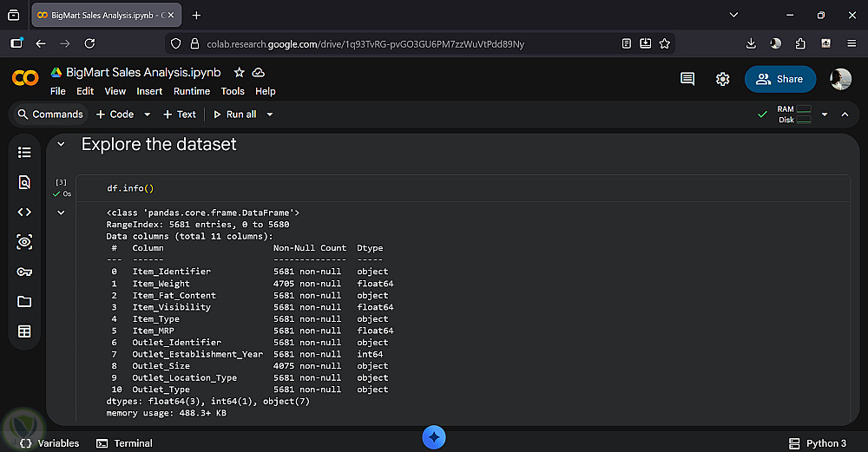
Task: Open the Code cell dropdown arrow
Action: coord(147,115)
